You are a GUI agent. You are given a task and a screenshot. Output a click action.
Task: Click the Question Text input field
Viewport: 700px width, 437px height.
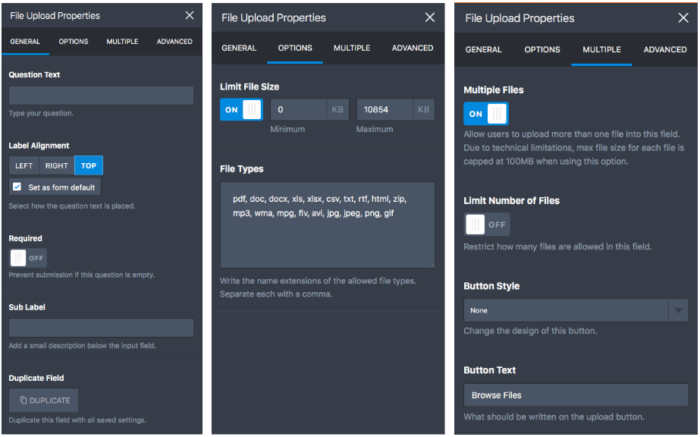pos(101,96)
